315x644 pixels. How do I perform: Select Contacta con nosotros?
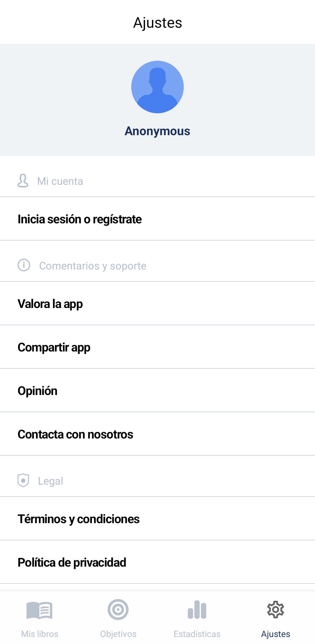(157, 434)
